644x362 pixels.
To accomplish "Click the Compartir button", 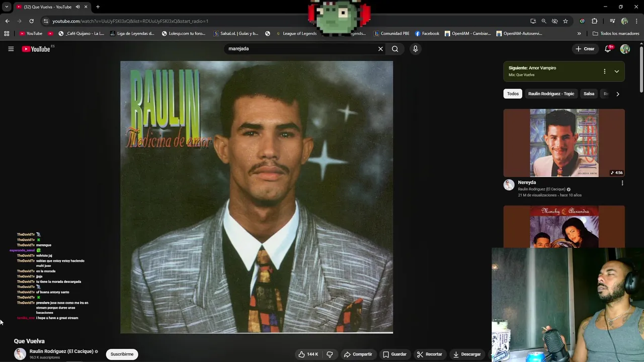I will point(358,354).
